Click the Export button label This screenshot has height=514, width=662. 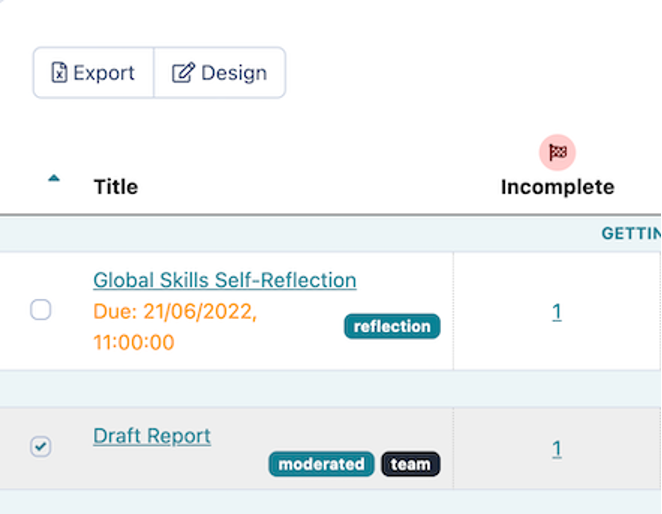click(104, 73)
